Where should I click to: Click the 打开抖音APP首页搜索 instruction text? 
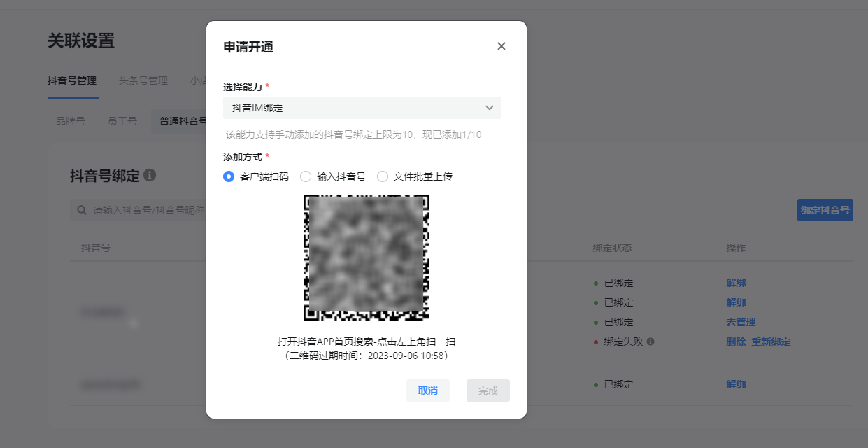click(367, 342)
